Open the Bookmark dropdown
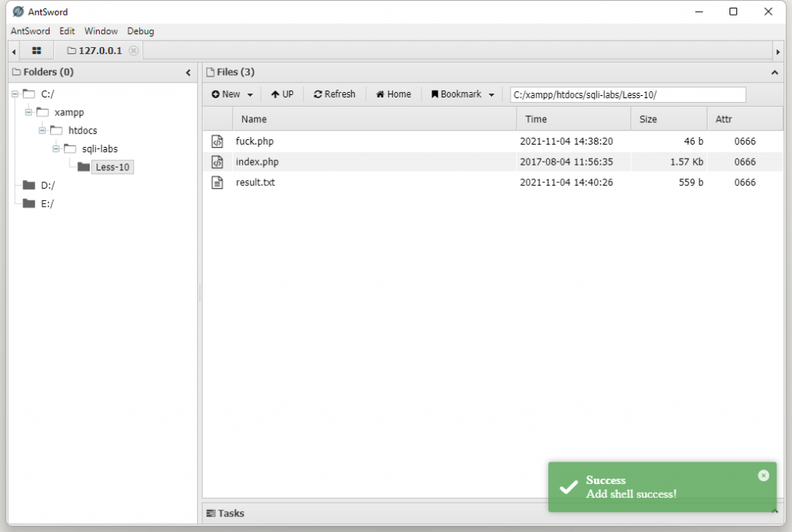Image resolution: width=792 pixels, height=532 pixels. click(x=463, y=94)
